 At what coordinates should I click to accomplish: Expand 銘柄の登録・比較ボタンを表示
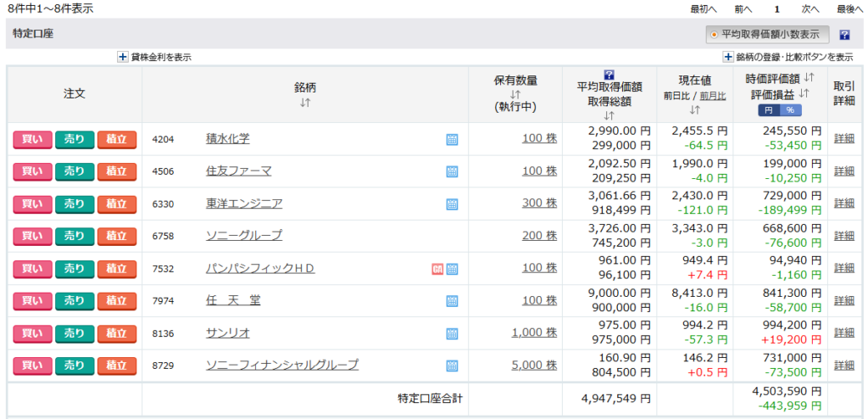(727, 57)
